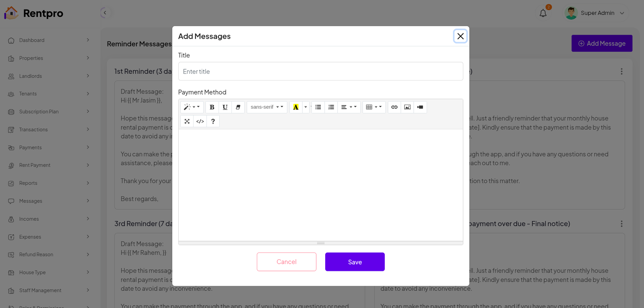Toggle underline formatting in the editor
644x308 pixels.
225,107
